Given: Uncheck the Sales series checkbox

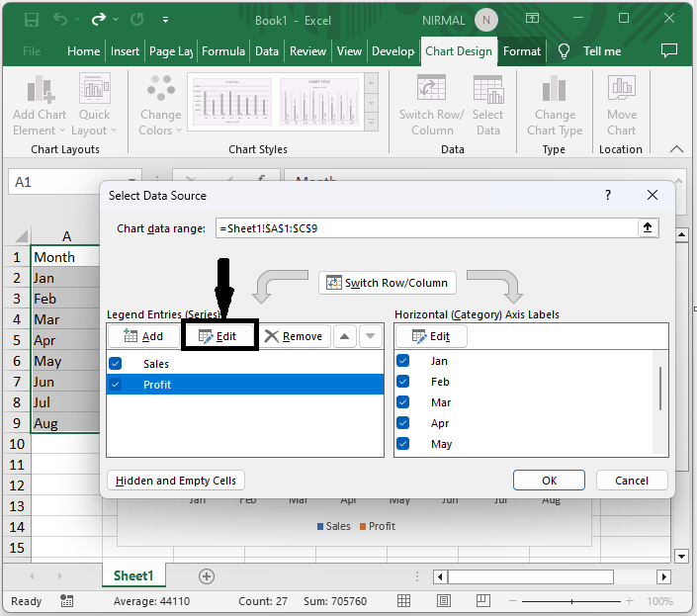Looking at the screenshot, I should click(116, 364).
